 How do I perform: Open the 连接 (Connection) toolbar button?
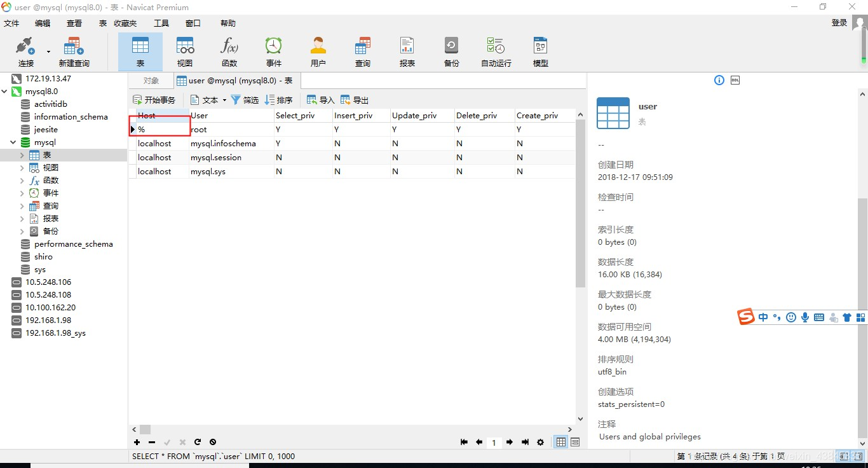(25, 52)
